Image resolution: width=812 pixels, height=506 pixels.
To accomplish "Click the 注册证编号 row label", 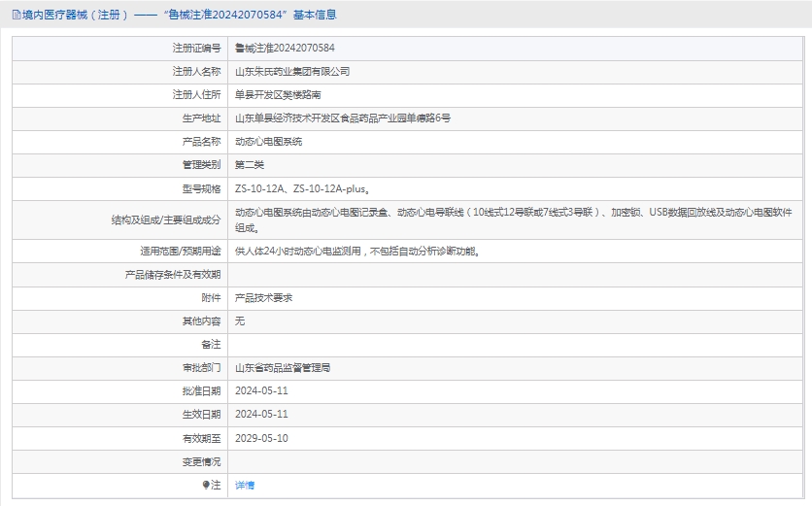I will (x=196, y=48).
